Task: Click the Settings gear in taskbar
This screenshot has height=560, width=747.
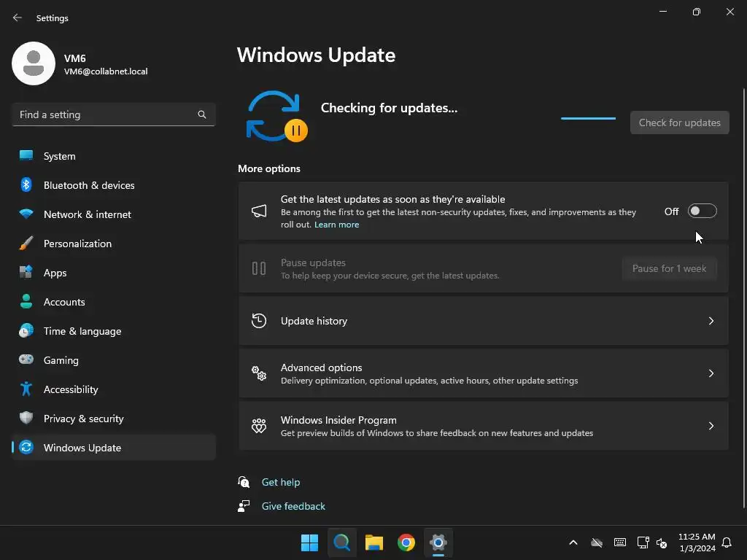Action: 438,542
